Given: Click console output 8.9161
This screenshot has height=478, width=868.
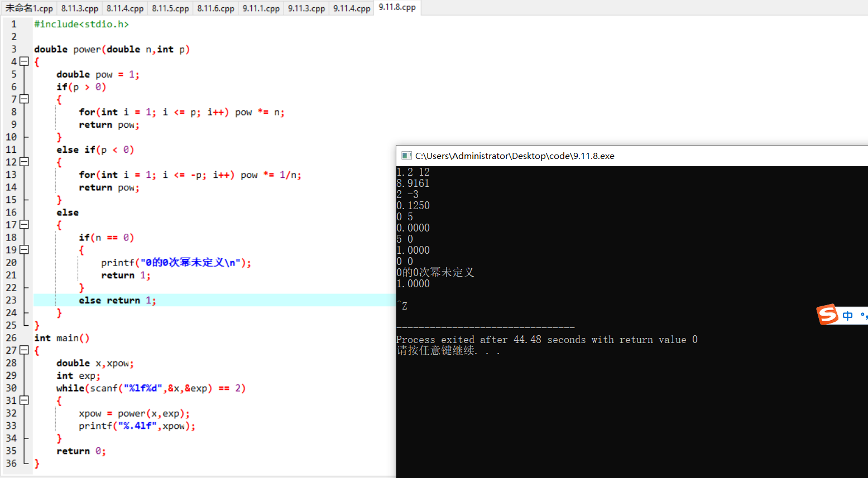Looking at the screenshot, I should click(x=413, y=184).
